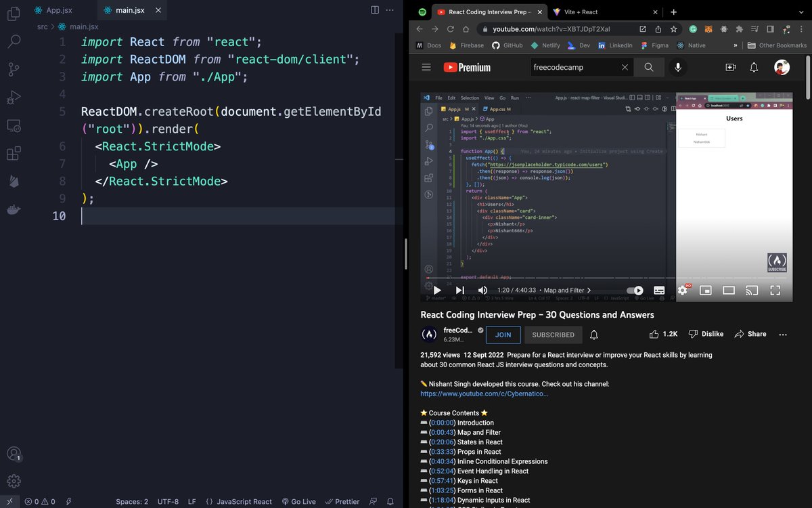Open the YouTube account avatar menu
Image resolution: width=812 pixels, height=508 pixels.
pyautogui.click(x=782, y=67)
